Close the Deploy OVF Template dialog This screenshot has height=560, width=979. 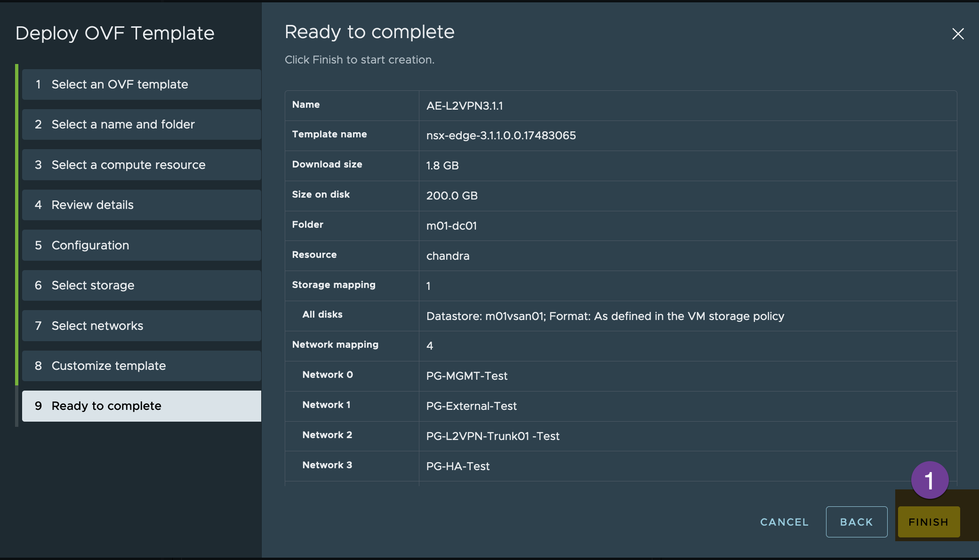click(x=958, y=34)
